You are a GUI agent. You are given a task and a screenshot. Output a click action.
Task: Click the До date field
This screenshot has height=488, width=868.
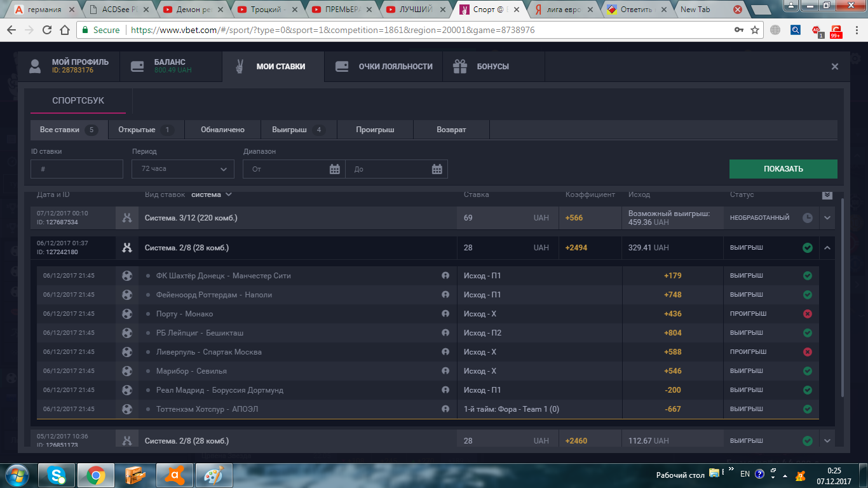(389, 169)
